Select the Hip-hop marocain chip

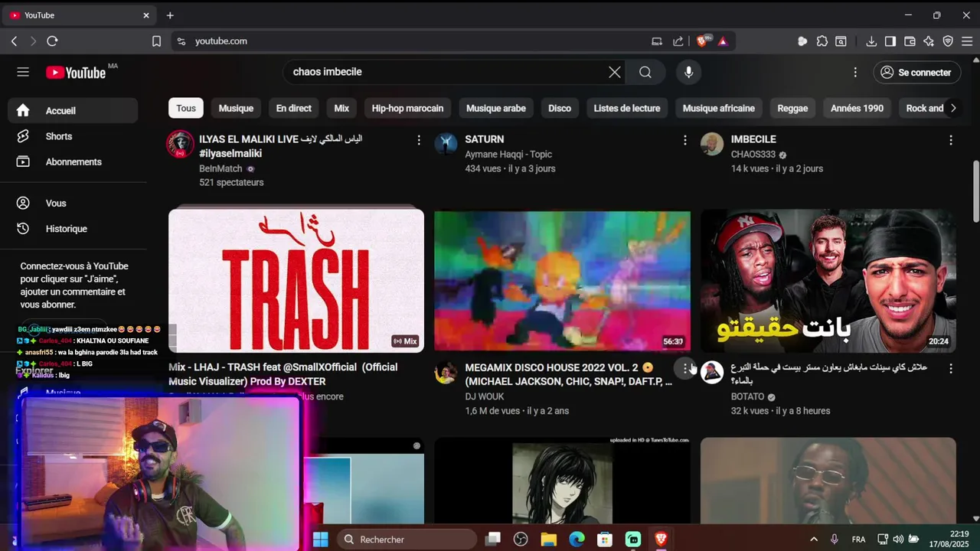[x=407, y=109]
